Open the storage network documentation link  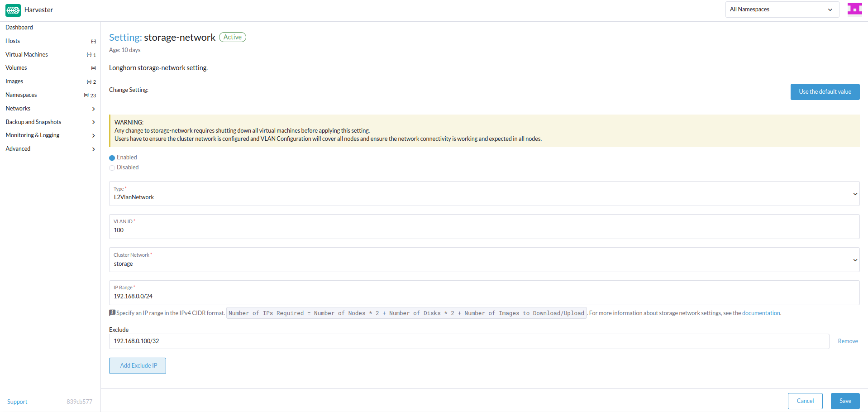pyautogui.click(x=761, y=313)
